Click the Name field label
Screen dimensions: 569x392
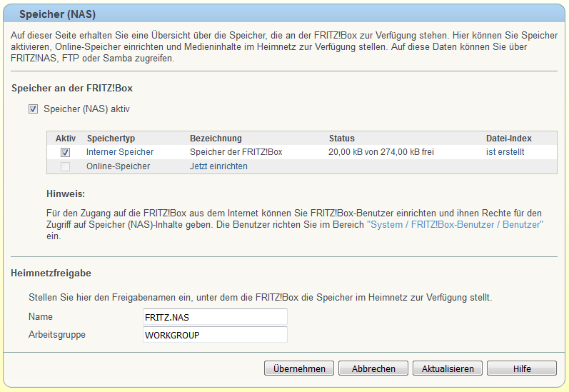pyautogui.click(x=41, y=316)
